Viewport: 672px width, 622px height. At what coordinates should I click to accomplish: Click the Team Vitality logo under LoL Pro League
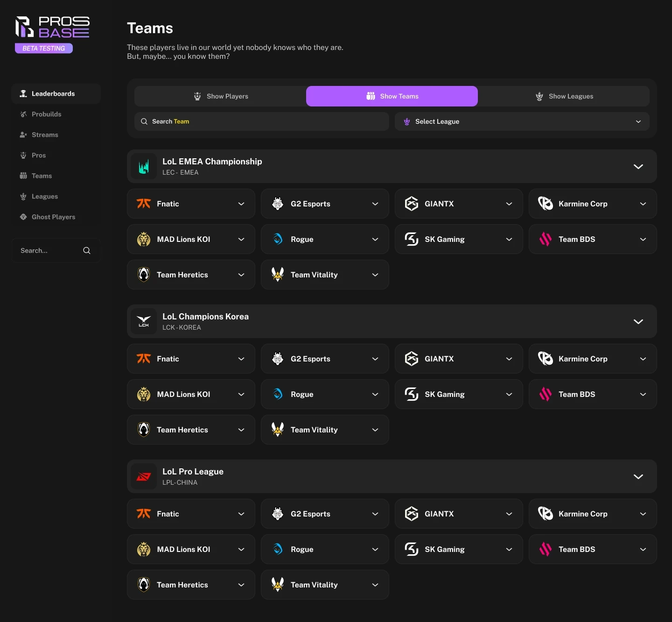tap(278, 585)
